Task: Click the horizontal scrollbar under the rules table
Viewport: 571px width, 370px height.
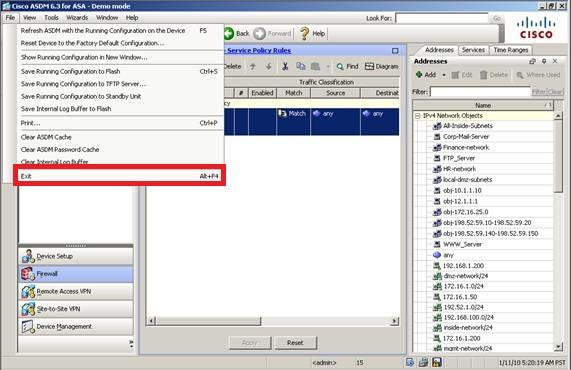Action: [272, 321]
